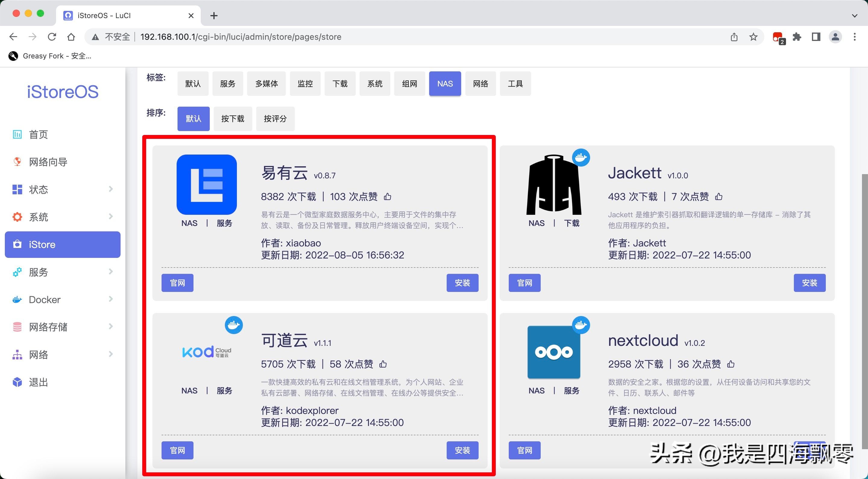This screenshot has height=479, width=868.
Task: Select the 按下载 sort option
Action: pos(232,119)
